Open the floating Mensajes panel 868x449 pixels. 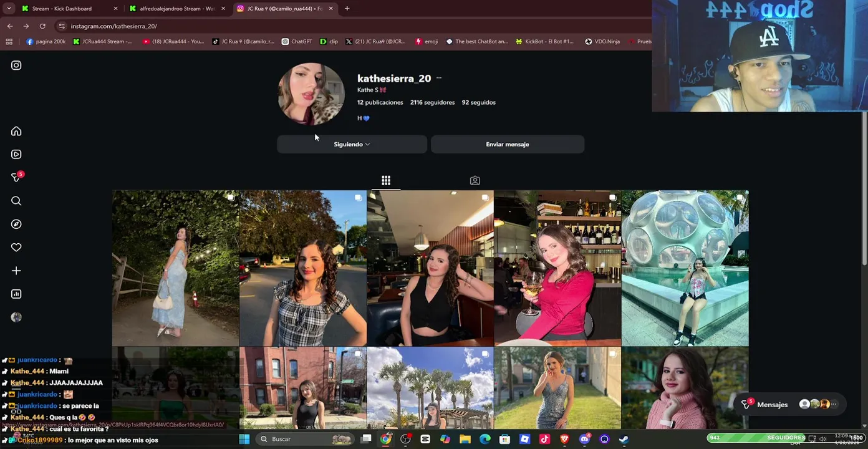[x=791, y=405]
